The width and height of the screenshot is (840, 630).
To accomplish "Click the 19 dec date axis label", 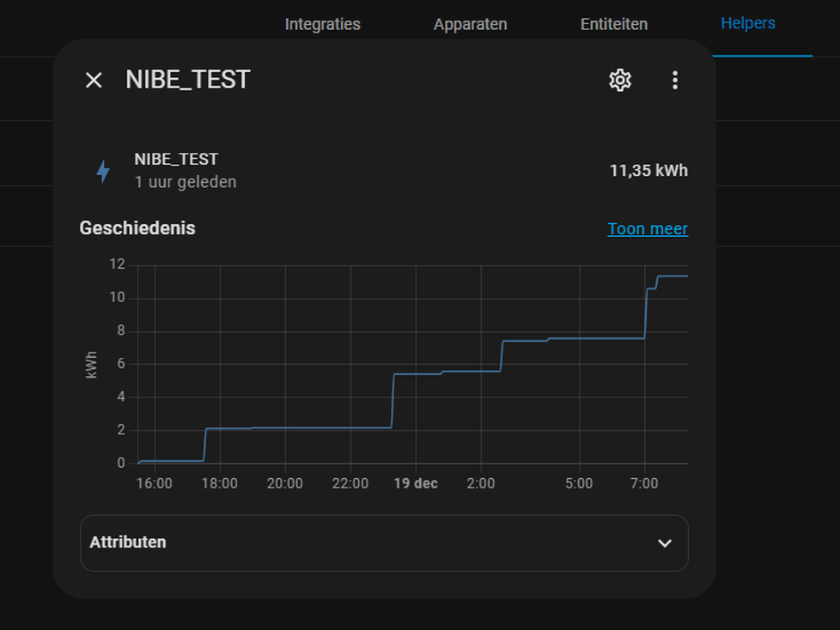I will pos(416,483).
